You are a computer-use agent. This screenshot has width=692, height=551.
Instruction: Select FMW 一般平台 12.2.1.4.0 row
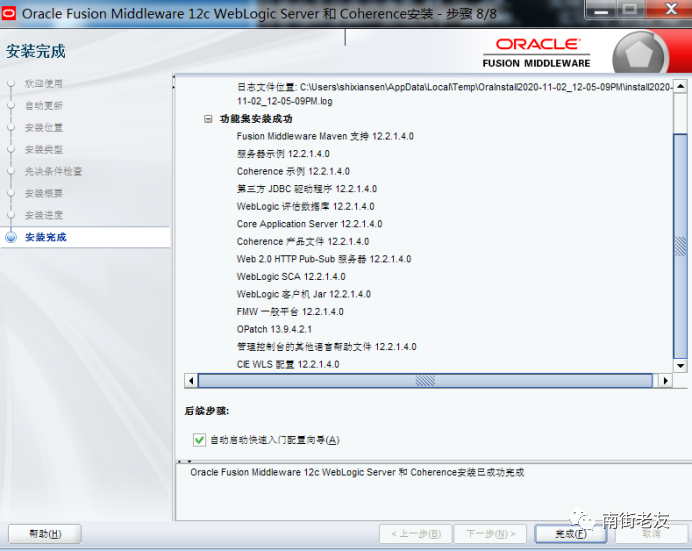point(290,312)
